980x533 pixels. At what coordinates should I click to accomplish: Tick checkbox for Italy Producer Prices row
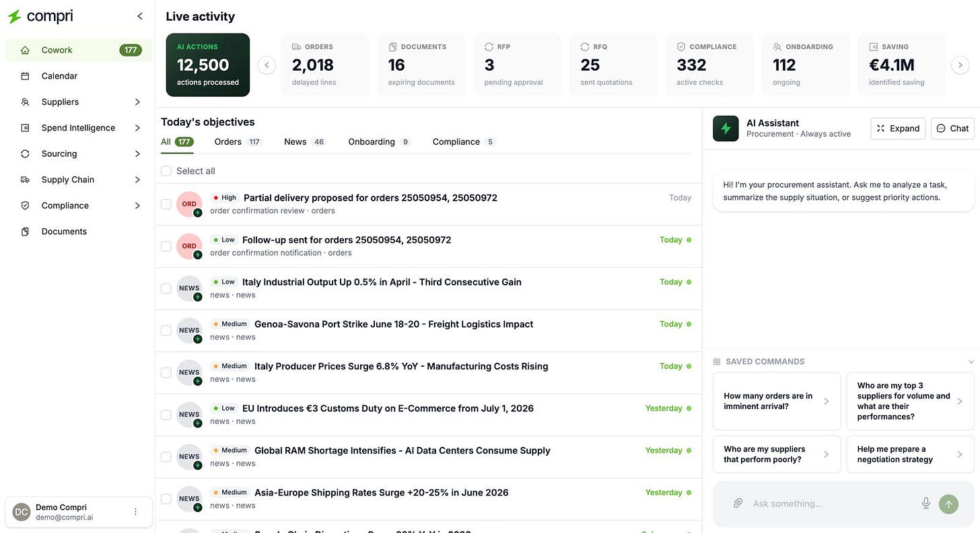166,372
